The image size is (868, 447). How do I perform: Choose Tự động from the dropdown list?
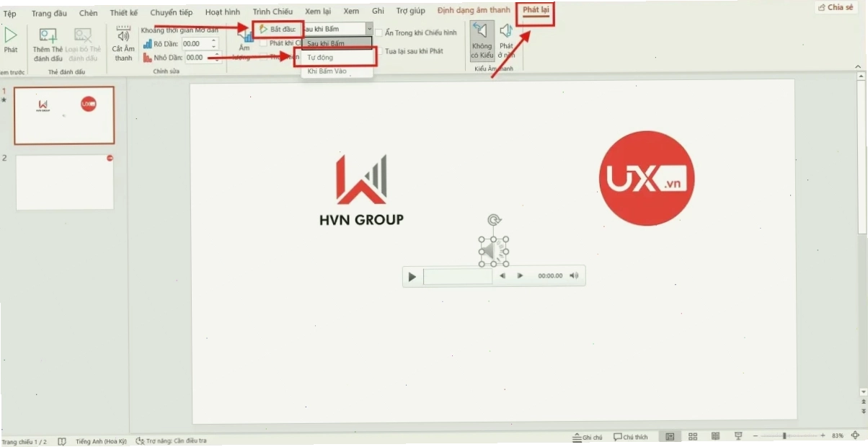point(335,57)
